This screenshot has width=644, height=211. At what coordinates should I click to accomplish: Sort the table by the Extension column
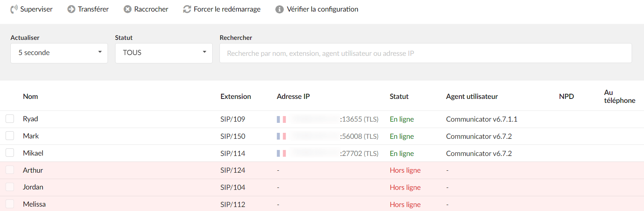(236, 97)
